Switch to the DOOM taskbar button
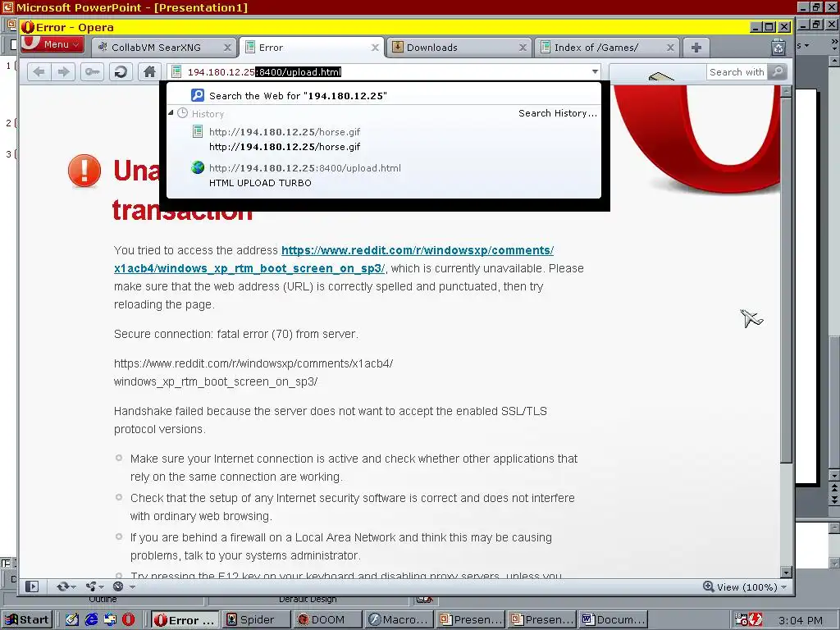Screen dimensions: 840x630 (x=326, y=620)
